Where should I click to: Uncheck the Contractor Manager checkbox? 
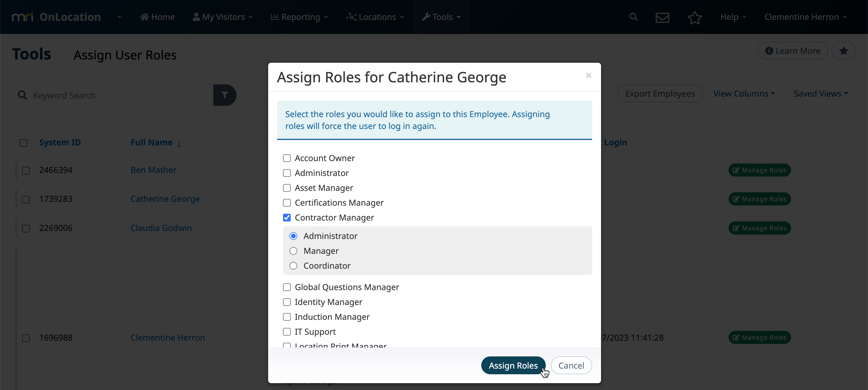pyautogui.click(x=287, y=217)
